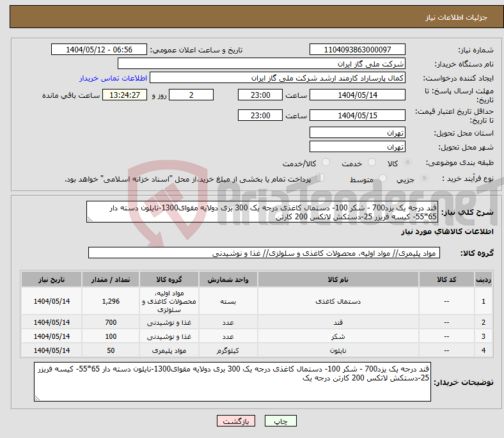Screen dimensions: 504x438
Task: Click the price validity 23:00 time field
Action: tap(260, 115)
